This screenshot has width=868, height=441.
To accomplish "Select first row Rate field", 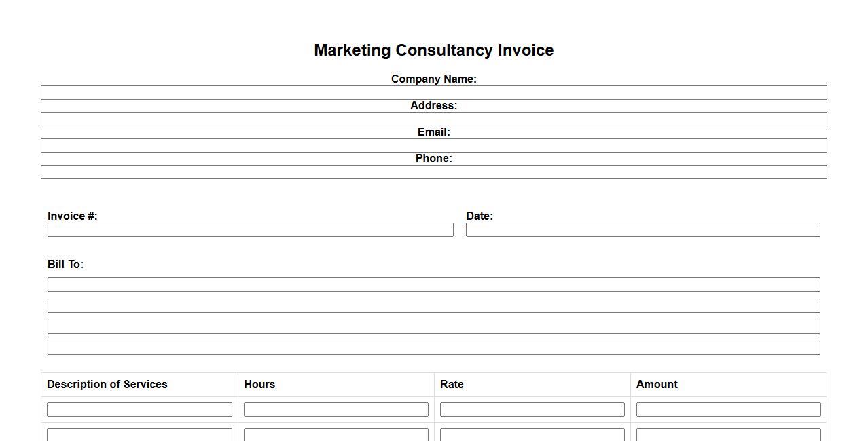I will pyautogui.click(x=532, y=410).
